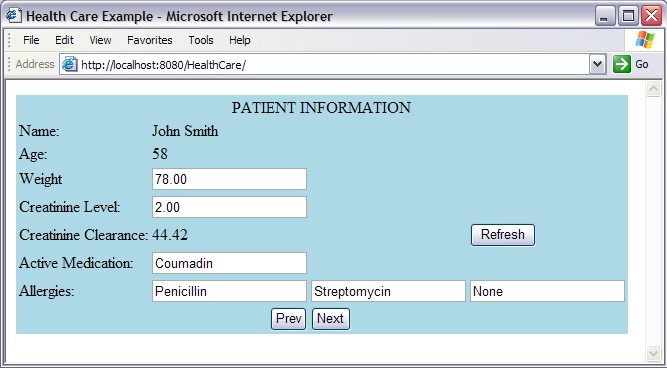The height and width of the screenshot is (368, 667).
Task: Click the Refresh button
Action: (x=503, y=235)
